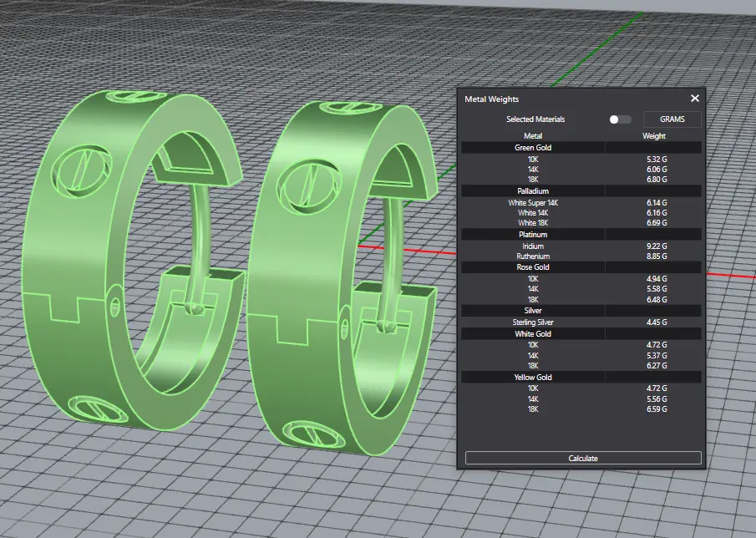Screen dimensions: 756x538
Task: Select the Iridium row under Platinum
Action: [x=533, y=246]
